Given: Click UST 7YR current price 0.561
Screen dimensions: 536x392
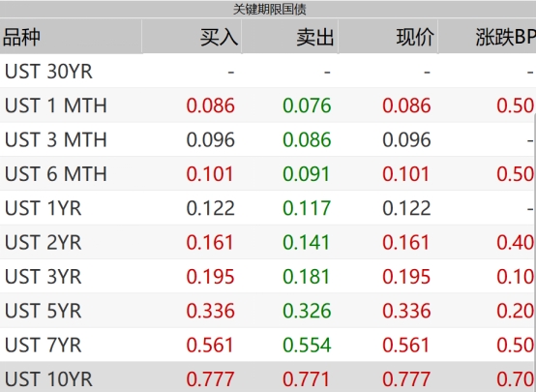Looking at the screenshot, I should 405,345.
